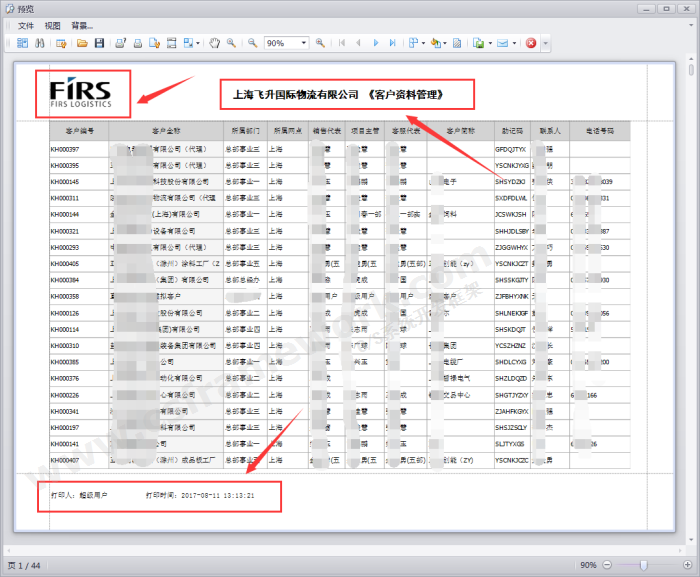Click the Open document folder icon
The width and height of the screenshot is (700, 577).
(82, 43)
